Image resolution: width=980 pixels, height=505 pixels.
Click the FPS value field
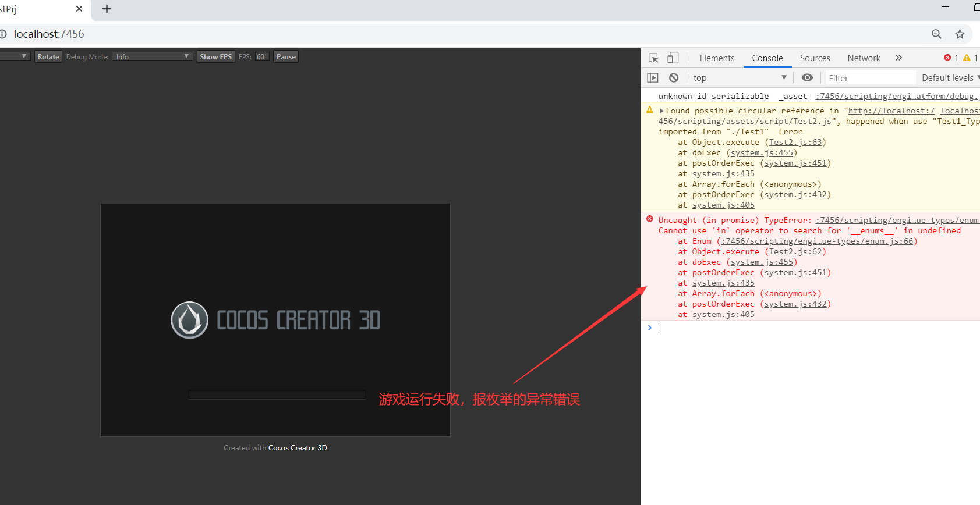[261, 56]
